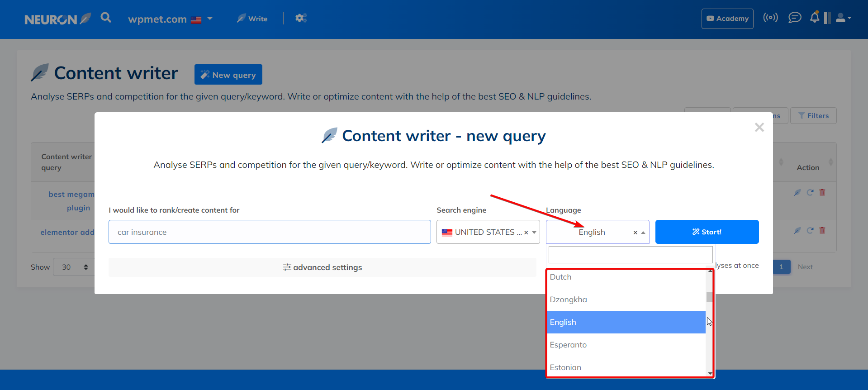
Task: Select Dutch from language list
Action: tap(626, 277)
